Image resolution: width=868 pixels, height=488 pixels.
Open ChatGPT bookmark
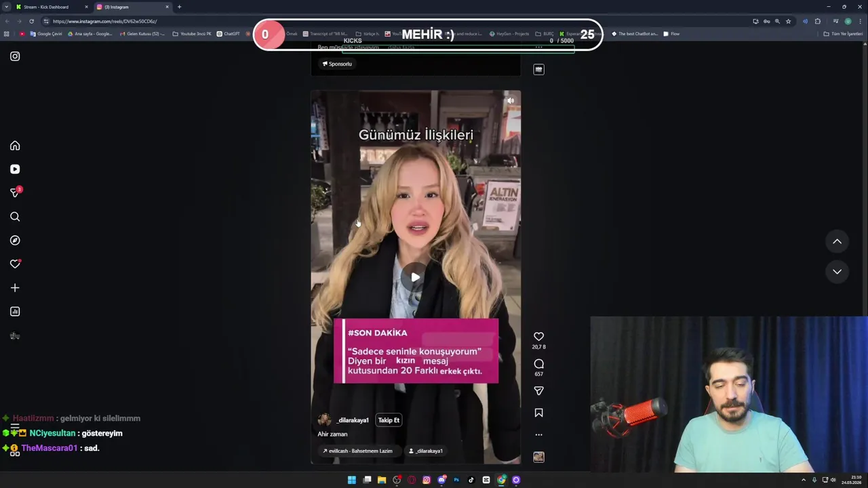click(229, 34)
